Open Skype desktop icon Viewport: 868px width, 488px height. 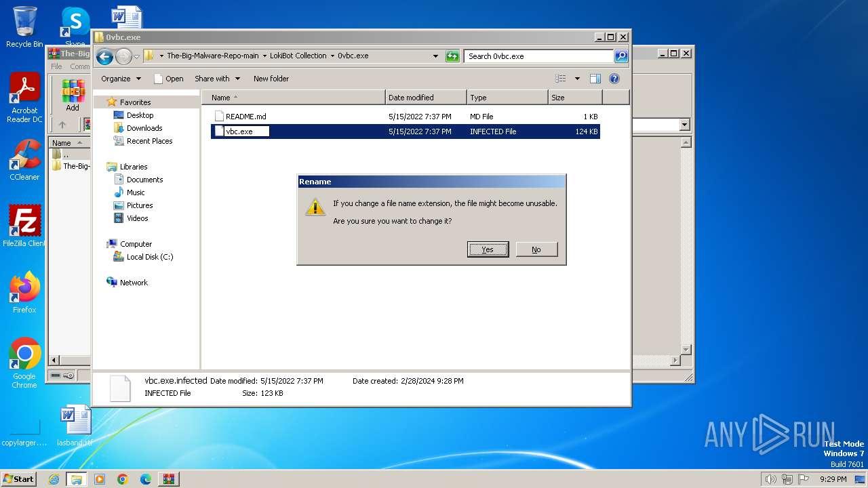pos(75,26)
